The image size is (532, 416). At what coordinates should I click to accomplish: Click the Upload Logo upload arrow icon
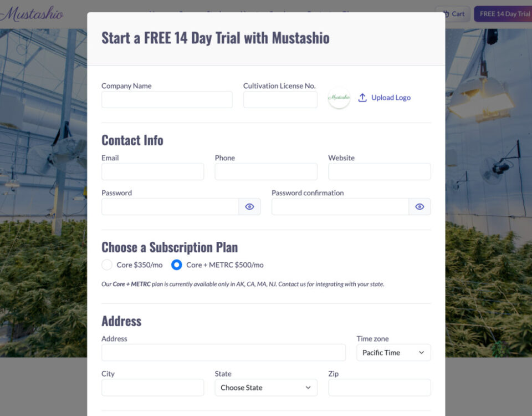point(362,98)
